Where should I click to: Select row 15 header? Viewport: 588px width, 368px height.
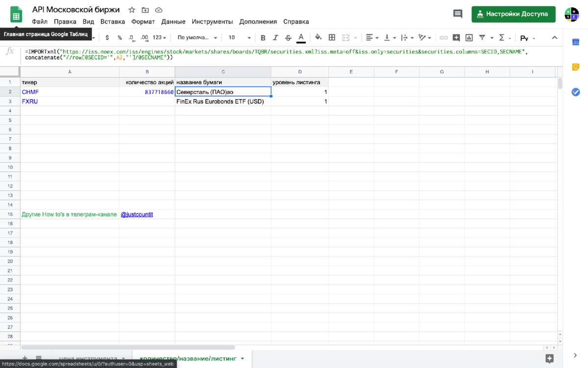pyautogui.click(x=10, y=214)
